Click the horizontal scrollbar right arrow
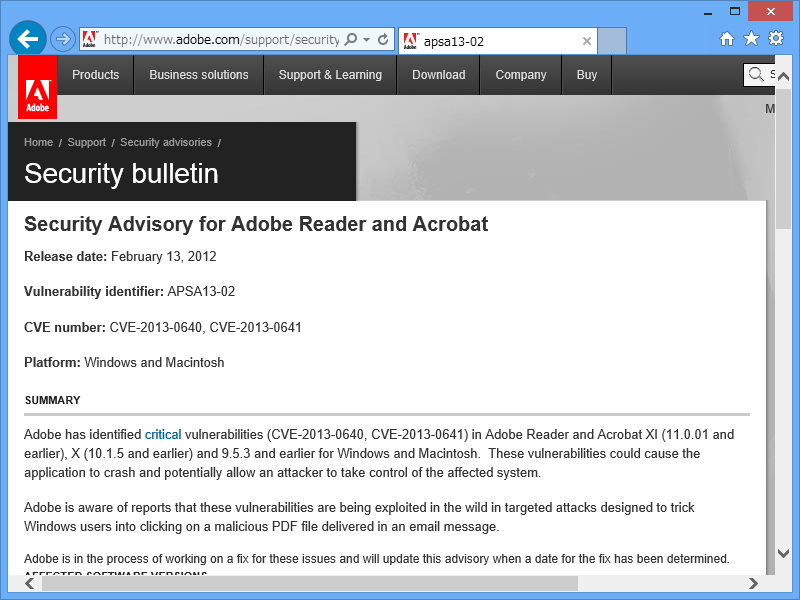This screenshot has width=800, height=600. [x=754, y=583]
